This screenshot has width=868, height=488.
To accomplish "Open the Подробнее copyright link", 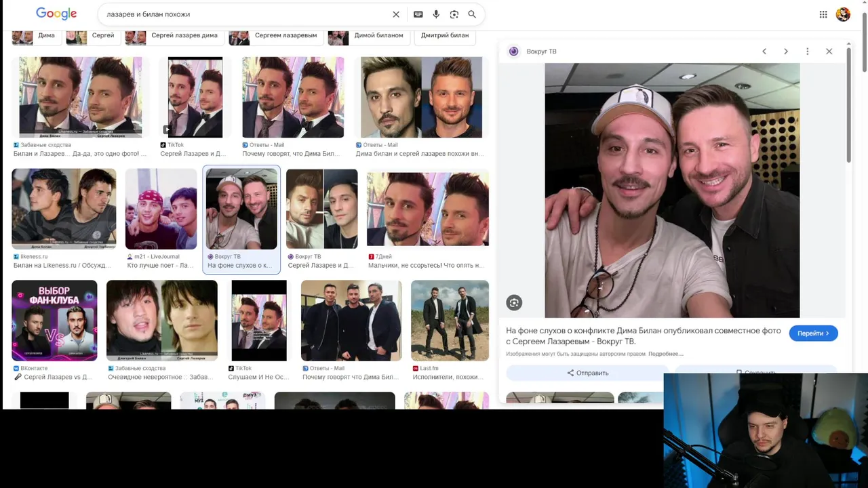I will coord(666,354).
